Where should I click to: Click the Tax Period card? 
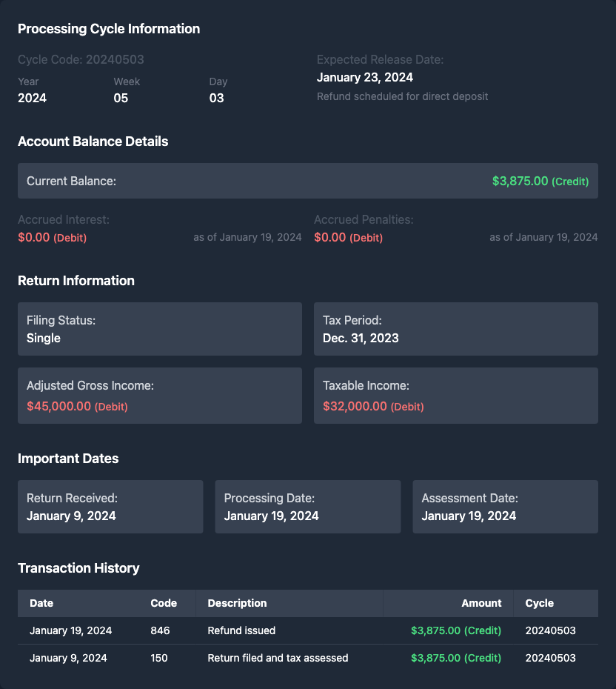click(x=455, y=329)
